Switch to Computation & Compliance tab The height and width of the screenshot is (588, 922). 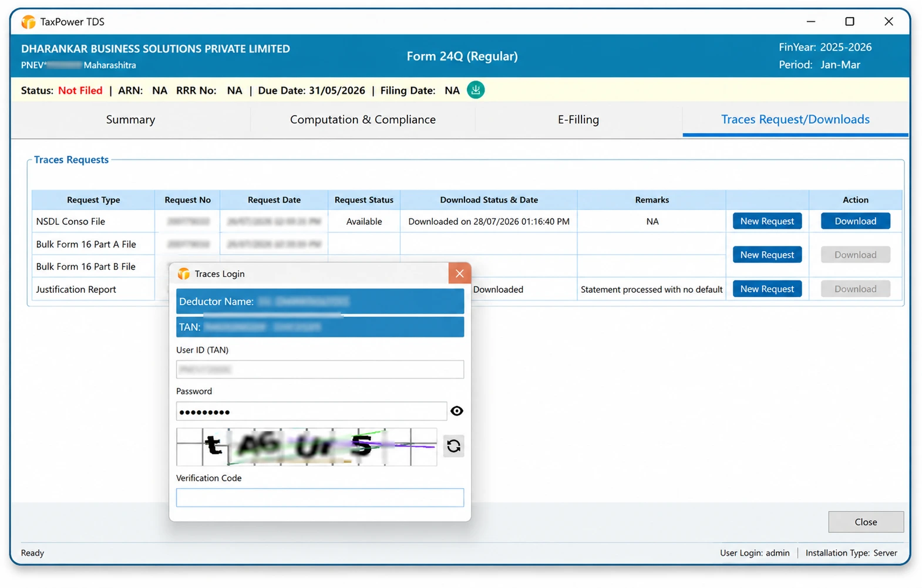363,120
